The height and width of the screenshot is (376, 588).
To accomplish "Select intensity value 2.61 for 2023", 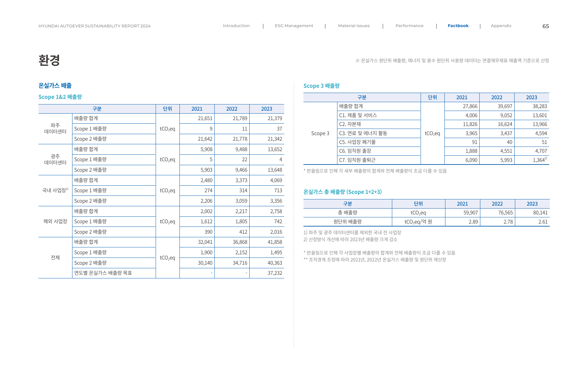I will (x=543, y=222).
